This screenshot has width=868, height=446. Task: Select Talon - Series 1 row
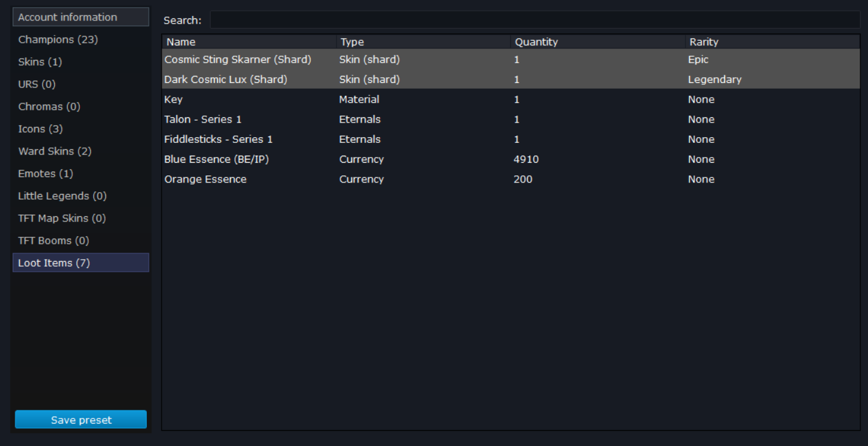[510, 119]
